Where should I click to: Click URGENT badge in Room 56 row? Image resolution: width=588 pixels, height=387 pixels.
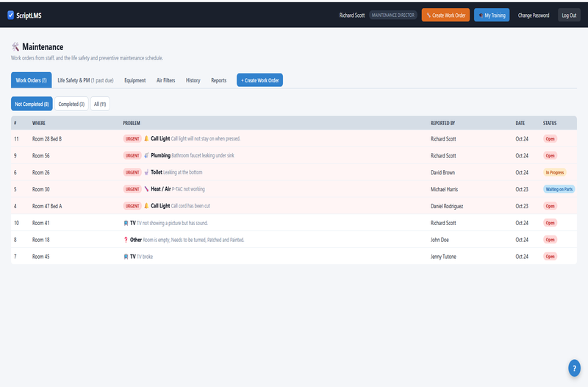[132, 155]
